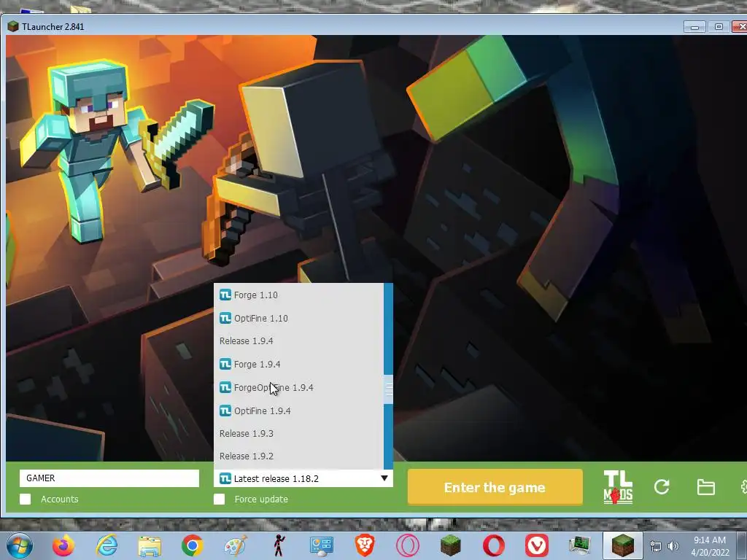Select Release 1.9.2 entry
Image resolution: width=747 pixels, height=560 pixels.
pyautogui.click(x=298, y=456)
